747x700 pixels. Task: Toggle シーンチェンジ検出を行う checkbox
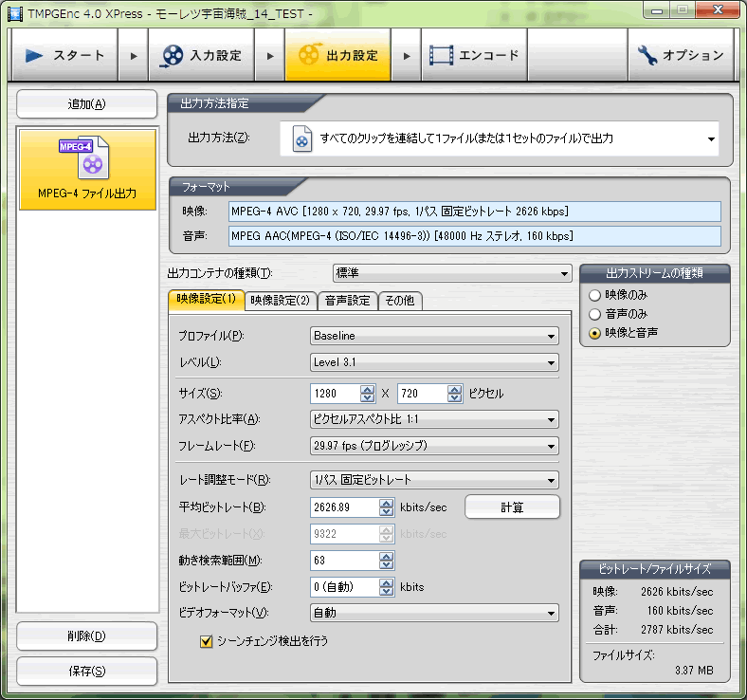[206, 641]
